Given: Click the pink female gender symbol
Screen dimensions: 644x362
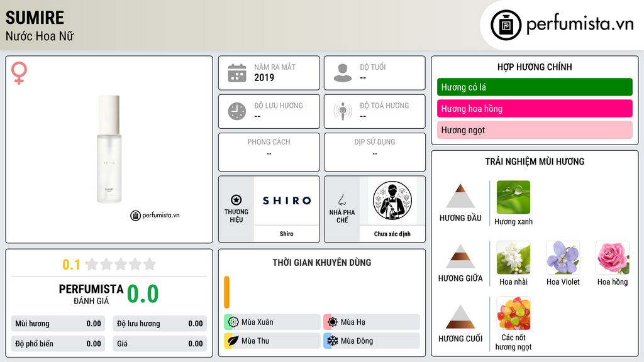Looking at the screenshot, I should pos(19,73).
